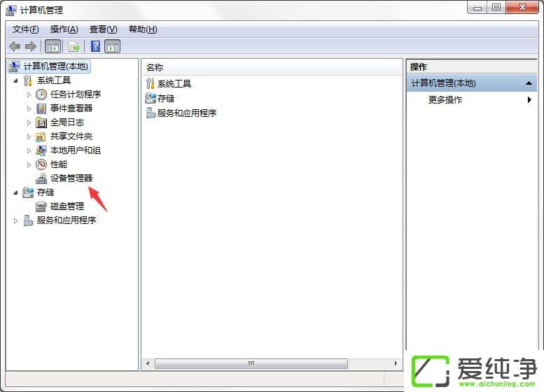Toggle the Action pane toolbar icon

coord(112,46)
